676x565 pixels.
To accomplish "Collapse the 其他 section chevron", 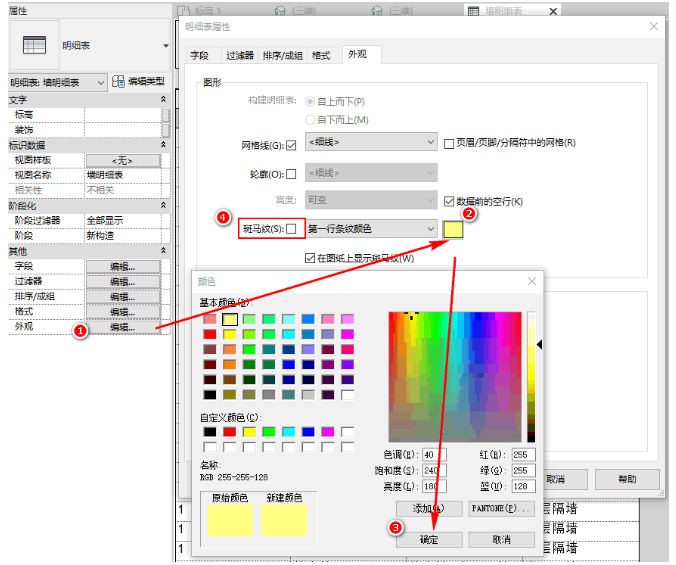I will pyautogui.click(x=163, y=250).
